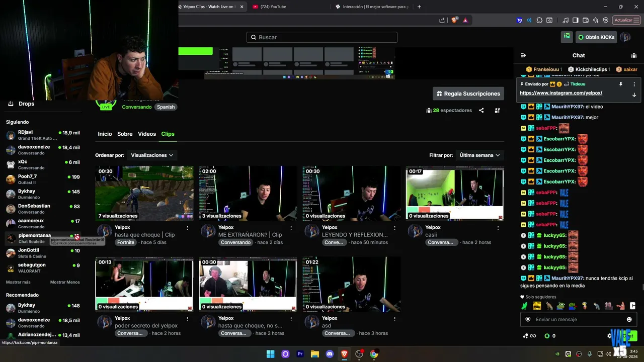The image size is (644, 362).
Task: Switch to the Inicio tab
Action: coord(105,134)
